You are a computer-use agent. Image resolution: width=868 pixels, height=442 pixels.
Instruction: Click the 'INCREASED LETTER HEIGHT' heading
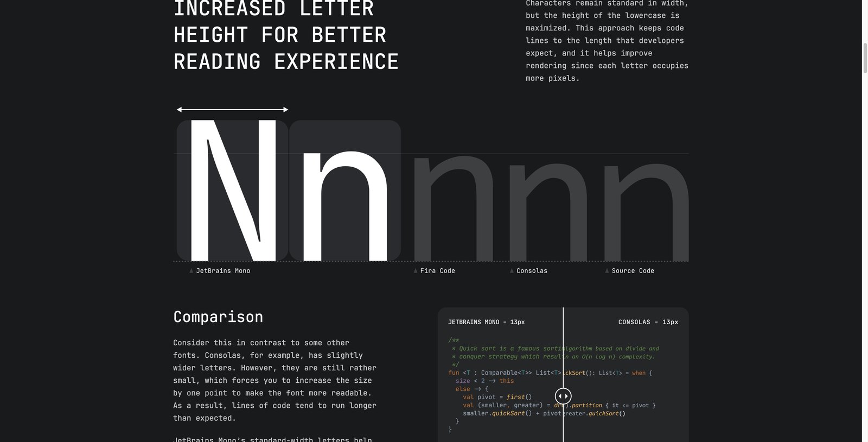pyautogui.click(x=286, y=35)
